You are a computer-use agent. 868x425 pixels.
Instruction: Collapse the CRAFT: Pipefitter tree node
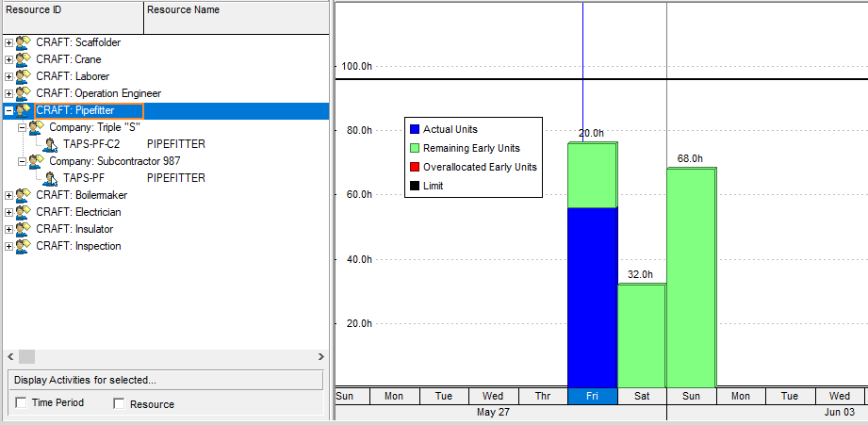click(9, 111)
